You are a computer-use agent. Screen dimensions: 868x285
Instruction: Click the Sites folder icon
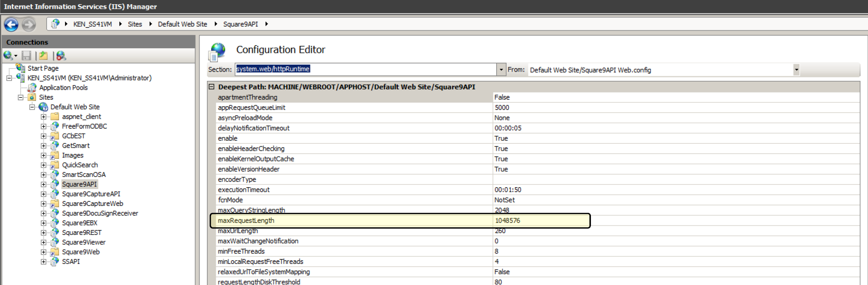[32, 97]
